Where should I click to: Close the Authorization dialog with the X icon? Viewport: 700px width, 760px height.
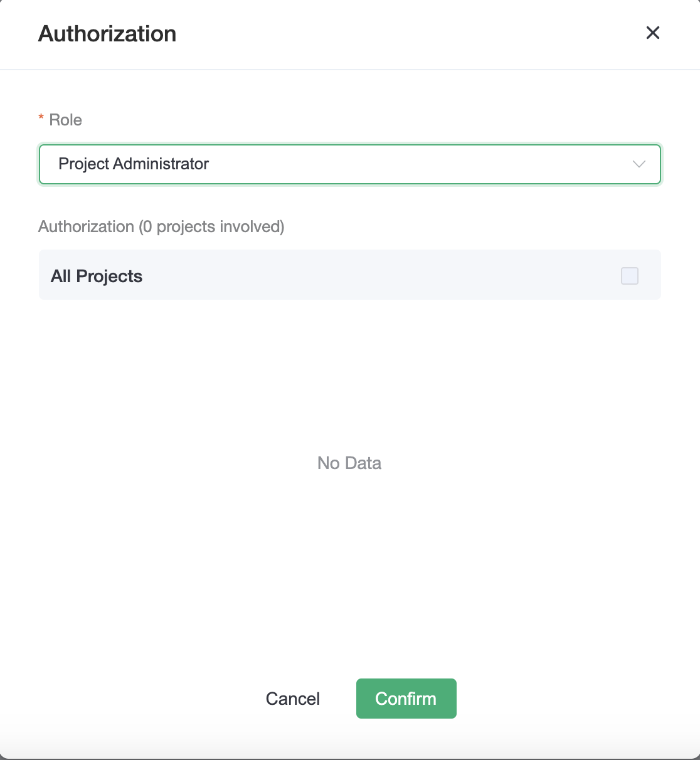[653, 33]
